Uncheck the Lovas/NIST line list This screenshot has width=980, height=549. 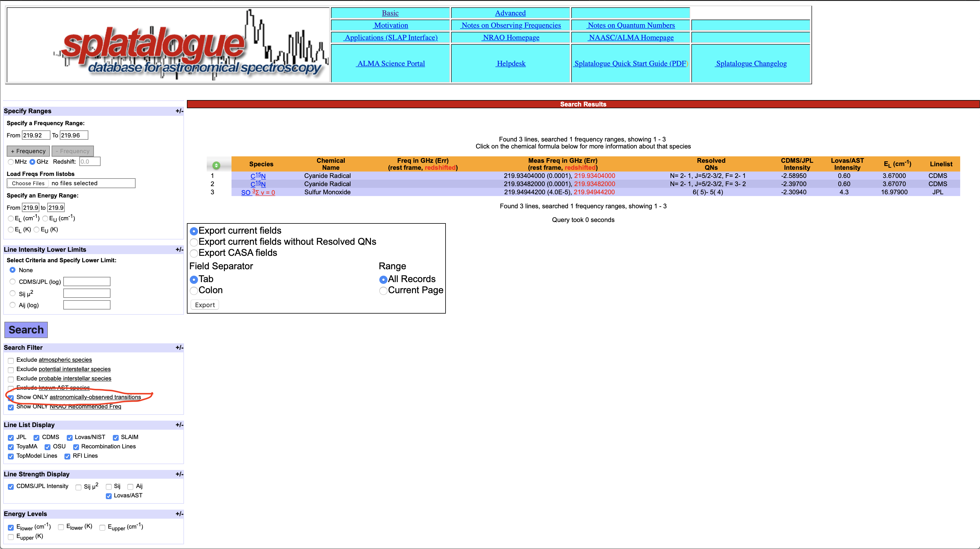pyautogui.click(x=70, y=438)
